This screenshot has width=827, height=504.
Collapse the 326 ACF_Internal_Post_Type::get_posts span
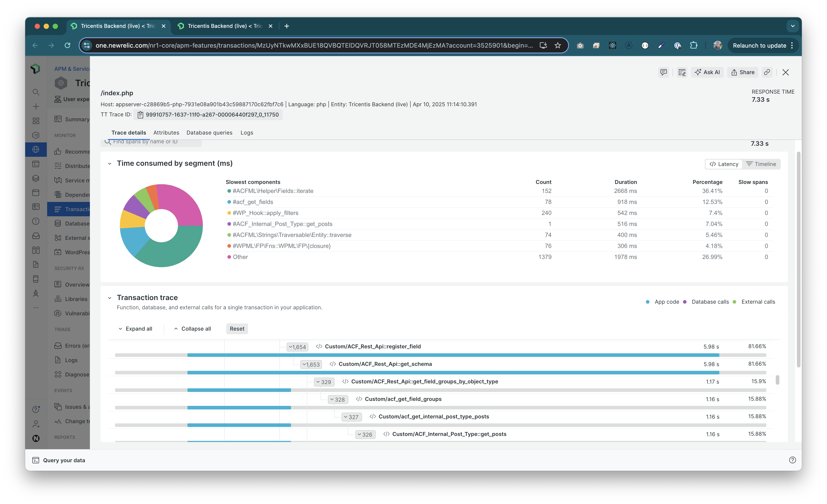pyautogui.click(x=365, y=434)
